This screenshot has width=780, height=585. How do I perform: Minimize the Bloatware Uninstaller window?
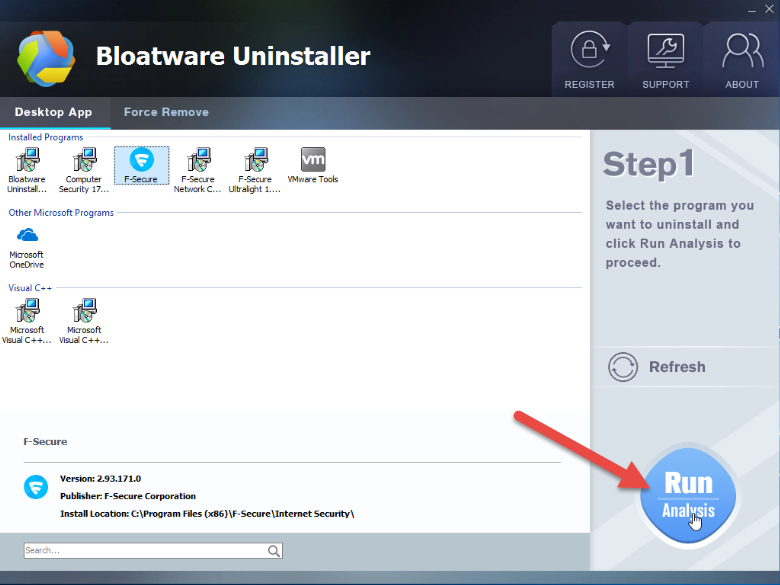[752, 9]
